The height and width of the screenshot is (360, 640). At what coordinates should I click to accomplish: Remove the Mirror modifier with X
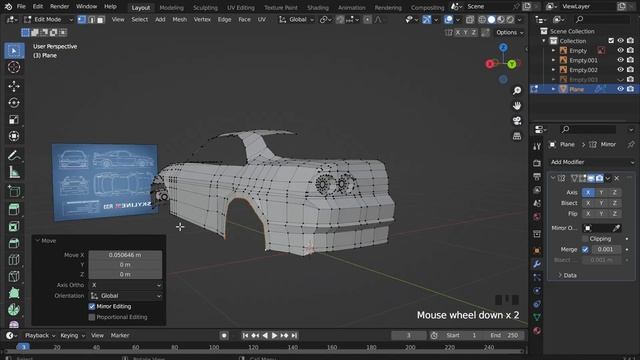tap(617, 178)
